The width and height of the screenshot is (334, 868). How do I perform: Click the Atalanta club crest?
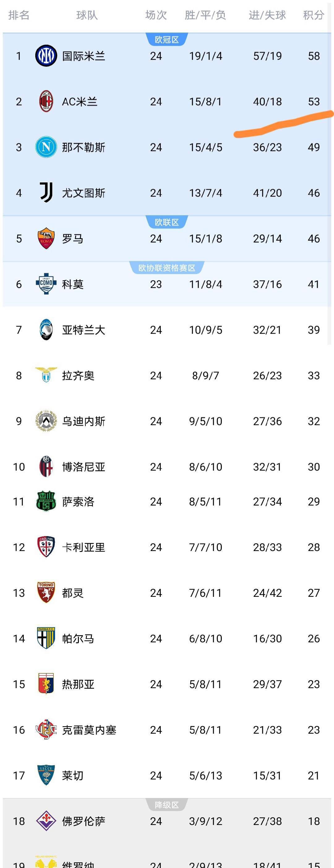pyautogui.click(x=46, y=330)
